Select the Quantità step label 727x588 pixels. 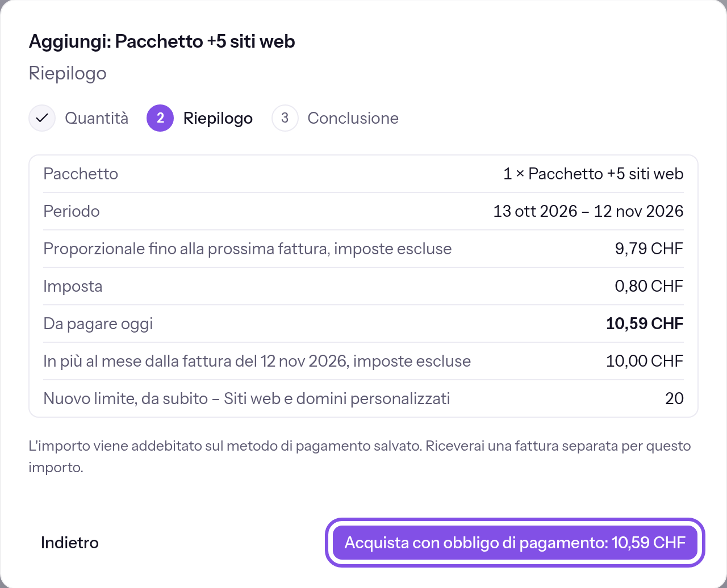pyautogui.click(x=97, y=118)
